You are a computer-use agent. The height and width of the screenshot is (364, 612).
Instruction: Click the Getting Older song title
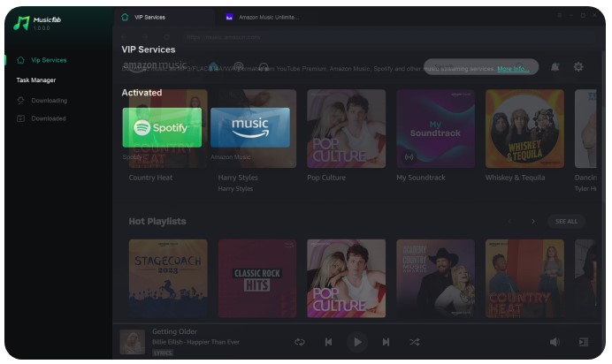[x=174, y=331]
